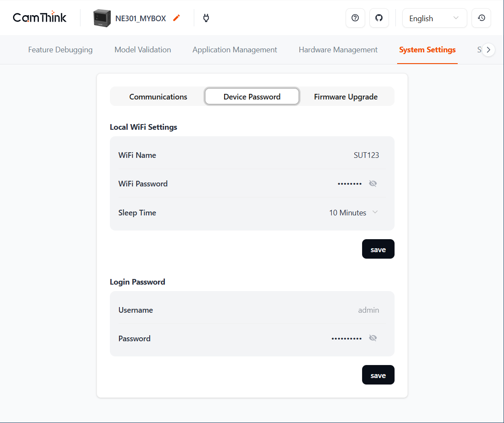Switch to the Firmware Upgrade tab
Viewport: 504px width, 423px height.
[x=346, y=96]
